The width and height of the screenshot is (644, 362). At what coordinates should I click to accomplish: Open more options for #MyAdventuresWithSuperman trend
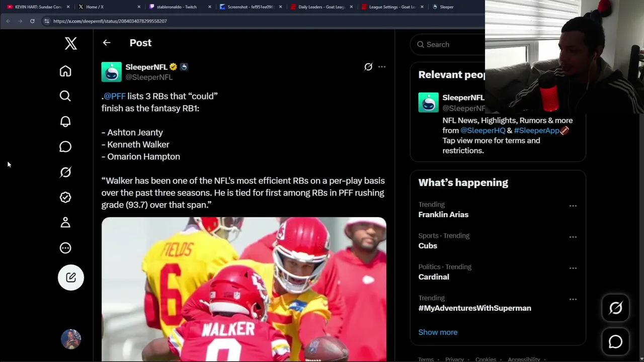[573, 299]
